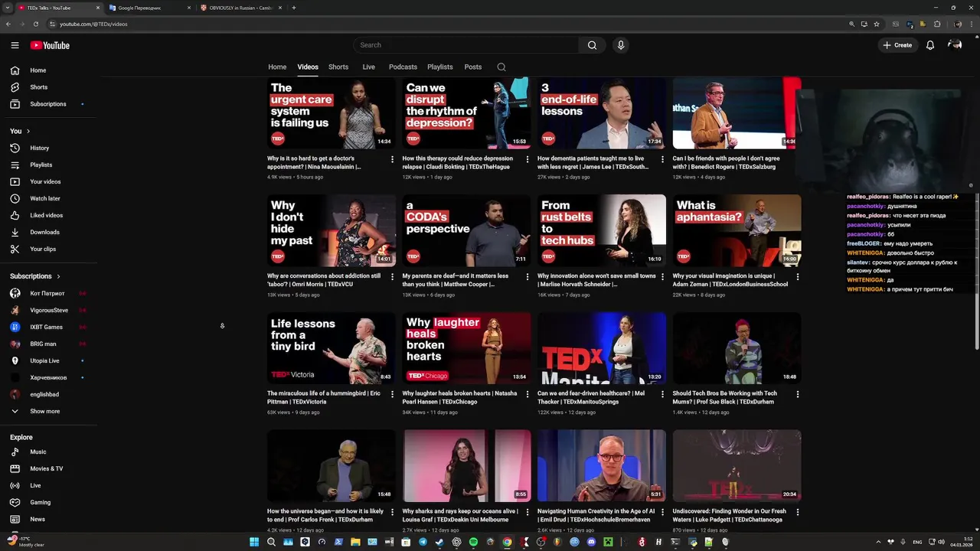The width and height of the screenshot is (980, 551).
Task: Open options for hummingbird video
Action: [x=392, y=394]
